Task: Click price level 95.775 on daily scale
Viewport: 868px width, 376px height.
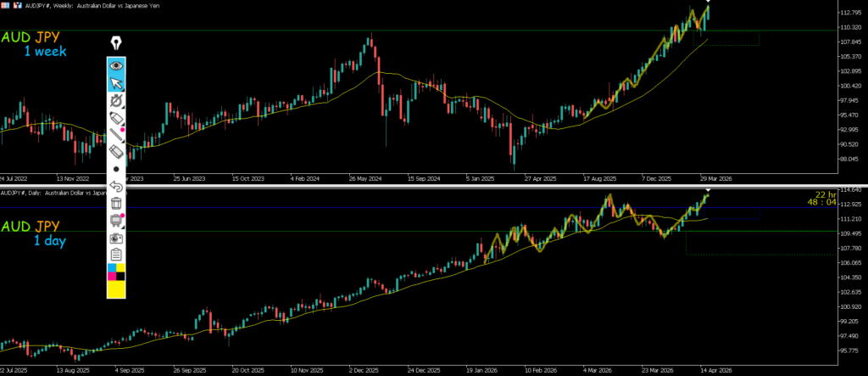Action: 851,351
